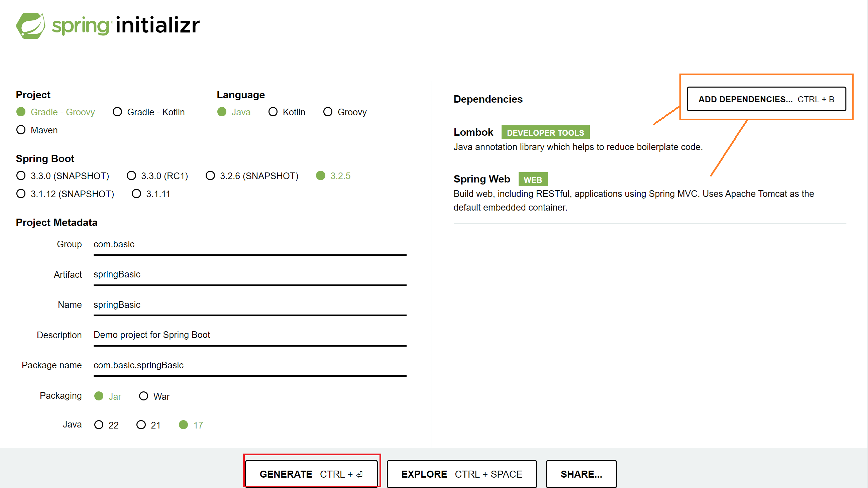Open Add Dependencies dialog
868x488 pixels.
click(766, 99)
